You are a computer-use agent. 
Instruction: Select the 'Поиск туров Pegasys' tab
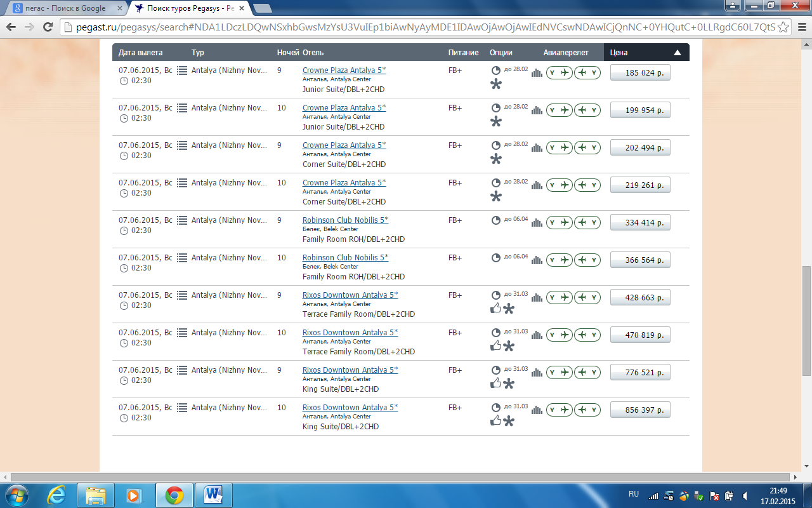pyautogui.click(x=189, y=8)
